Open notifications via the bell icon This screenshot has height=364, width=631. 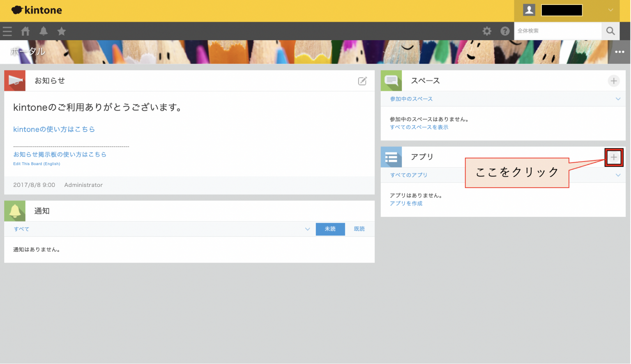click(43, 31)
